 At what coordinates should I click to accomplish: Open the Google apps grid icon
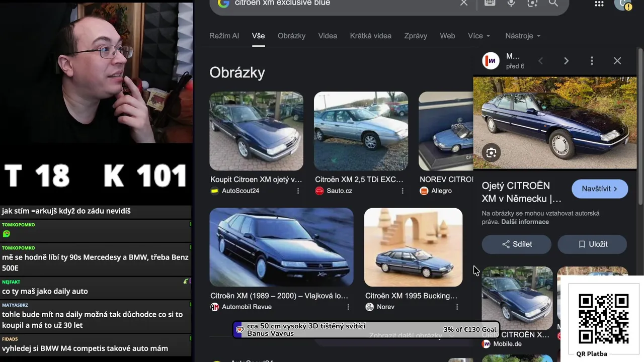coord(599,4)
